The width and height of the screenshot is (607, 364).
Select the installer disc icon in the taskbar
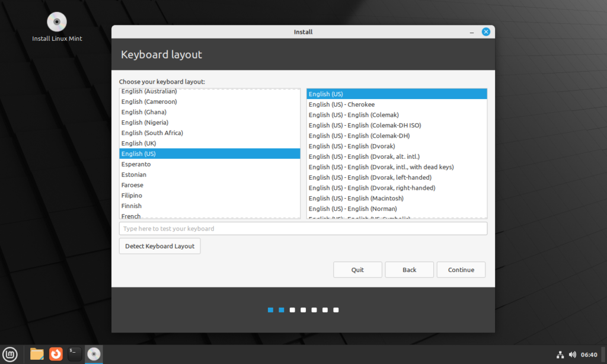94,354
